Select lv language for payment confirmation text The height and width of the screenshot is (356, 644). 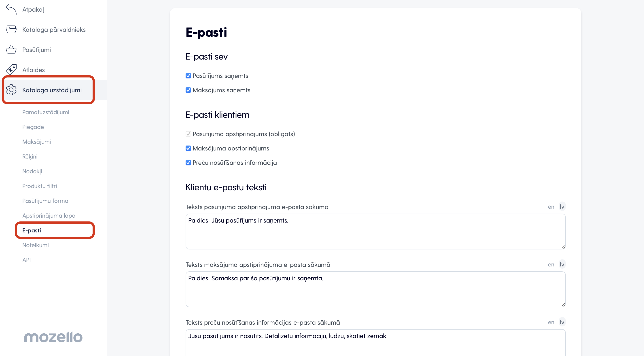pos(562,264)
